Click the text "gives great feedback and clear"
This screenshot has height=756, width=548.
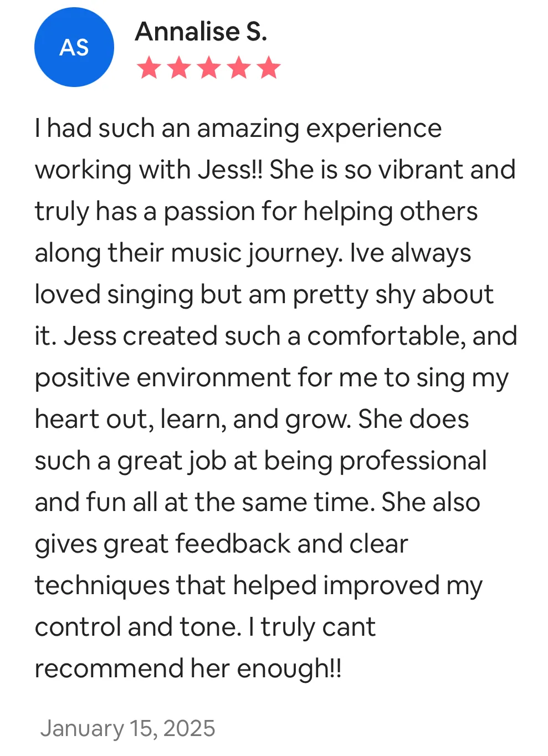[x=221, y=544]
